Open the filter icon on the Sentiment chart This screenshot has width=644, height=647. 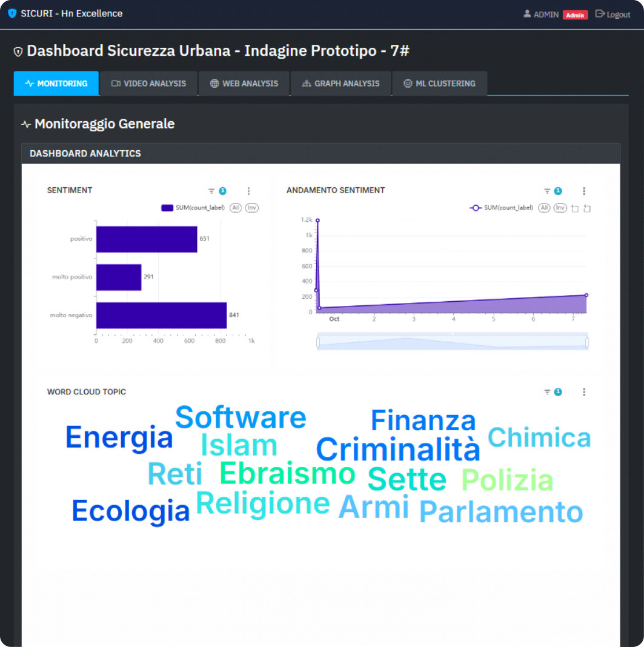click(210, 190)
